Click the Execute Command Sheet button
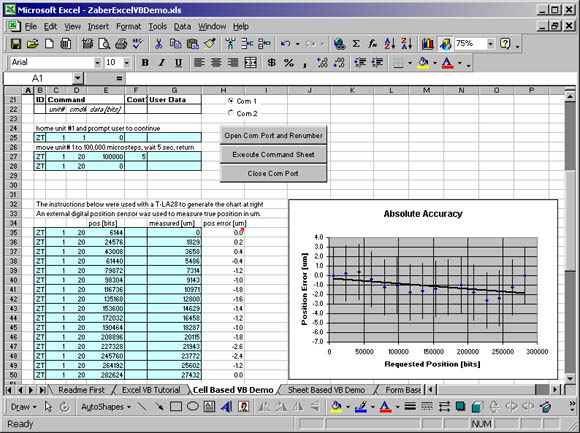580x433 pixels. tap(273, 155)
